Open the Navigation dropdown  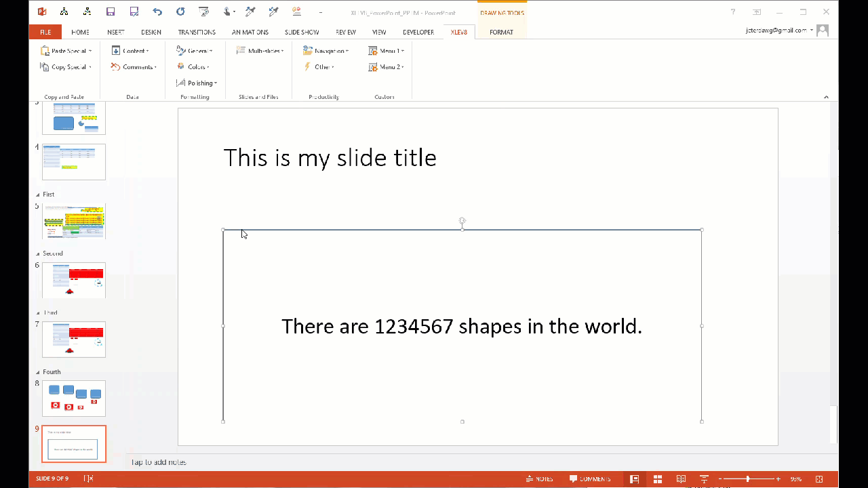[326, 51]
